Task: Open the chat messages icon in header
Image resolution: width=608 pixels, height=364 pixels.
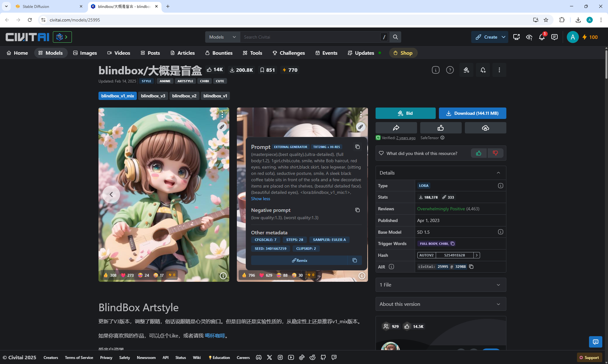Action: [554, 37]
